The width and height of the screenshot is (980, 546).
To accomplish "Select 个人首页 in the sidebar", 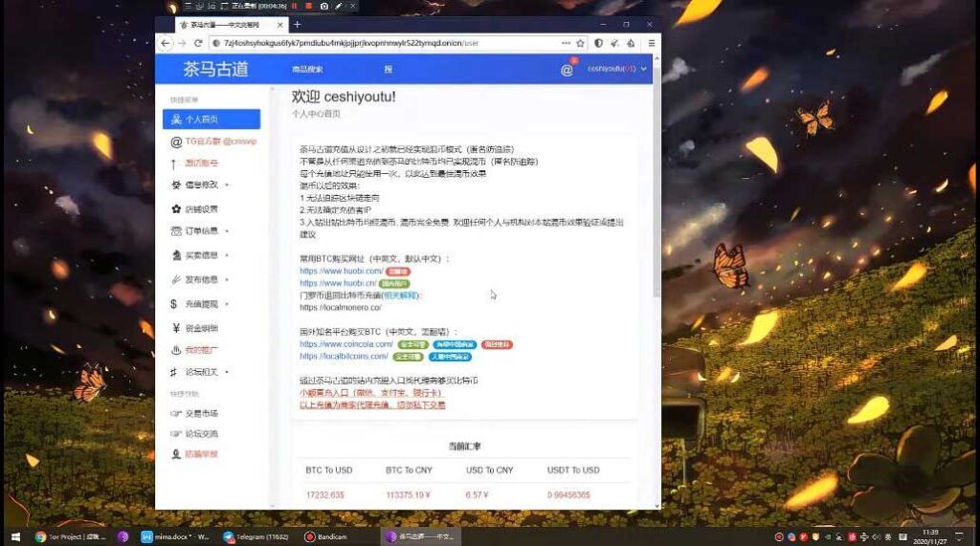I will pos(212,119).
